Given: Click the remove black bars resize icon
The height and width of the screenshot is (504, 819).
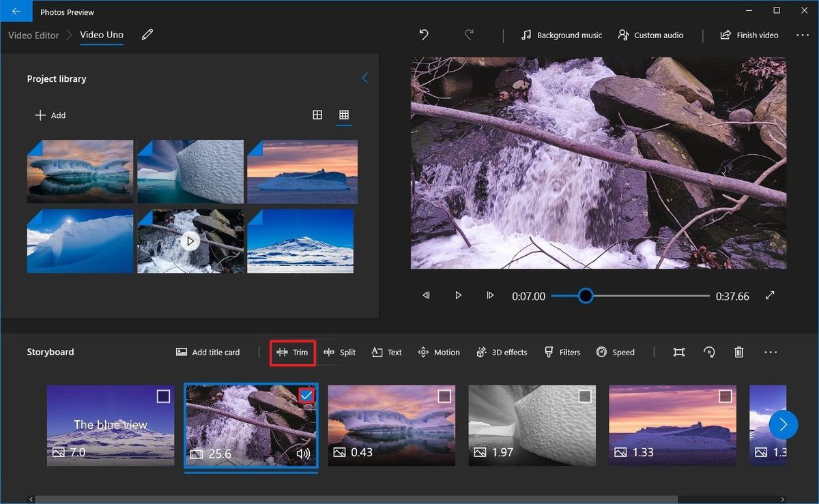Looking at the screenshot, I should [678, 352].
